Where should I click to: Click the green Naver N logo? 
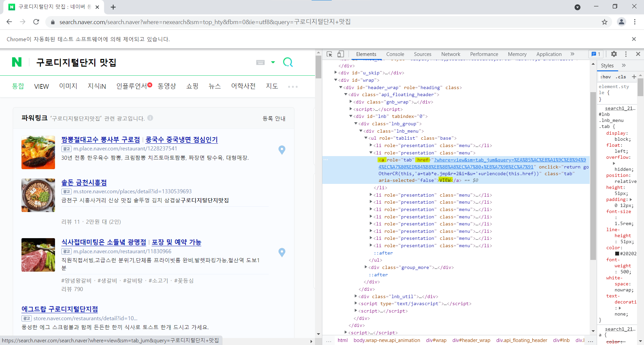tap(17, 62)
